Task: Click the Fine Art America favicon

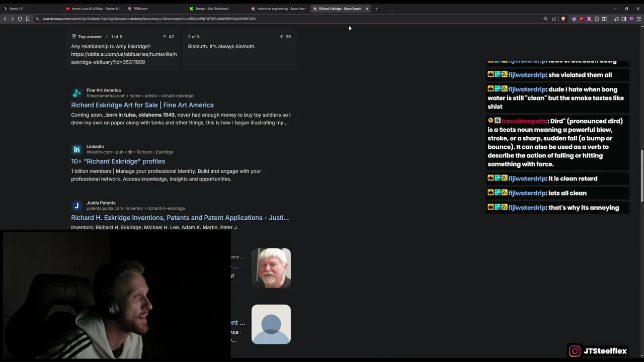Action: pos(76,93)
